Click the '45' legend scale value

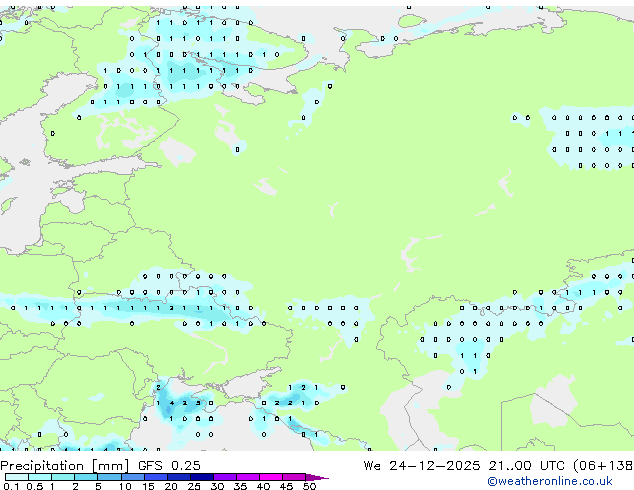286,486
